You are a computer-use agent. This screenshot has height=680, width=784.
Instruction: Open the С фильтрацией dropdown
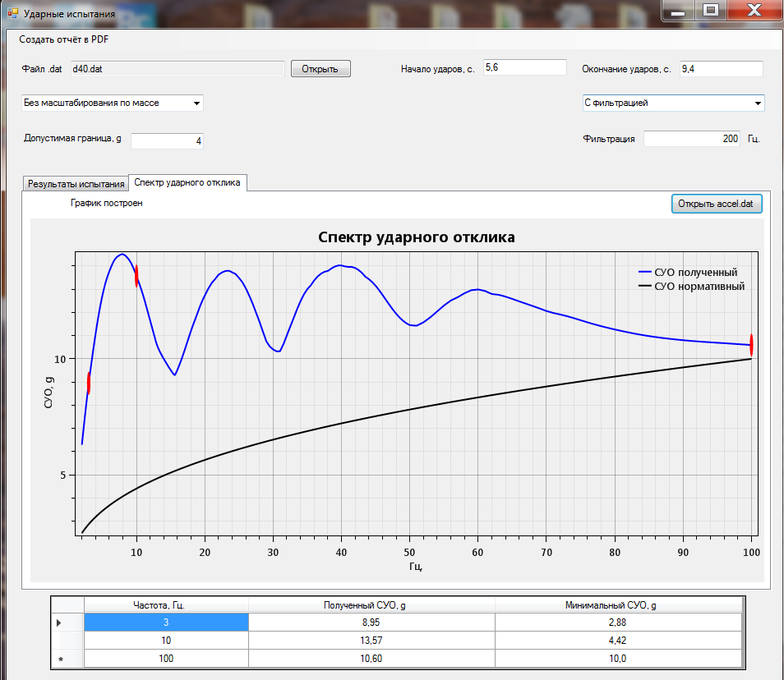tap(757, 103)
